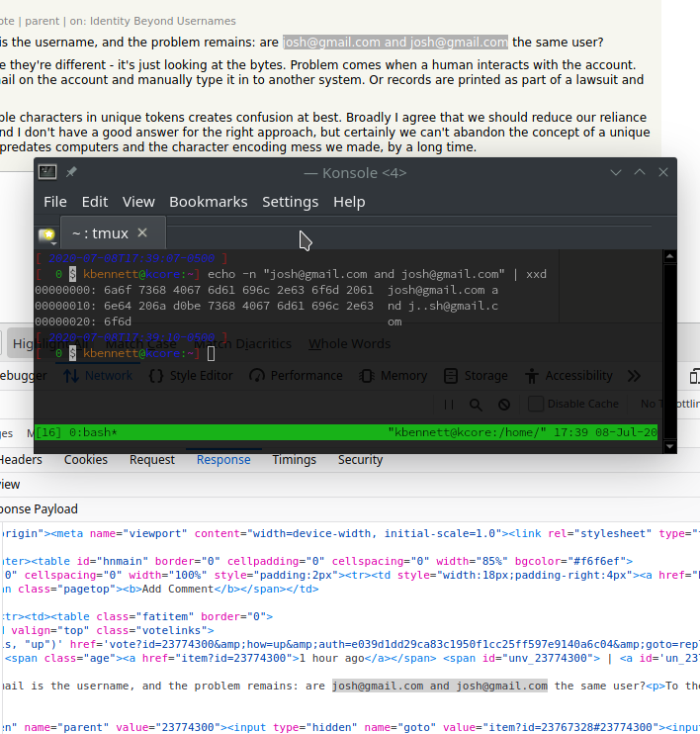Screen dimensions: 700x734
Task: Close the tmux tab in Konsole
Action: [x=142, y=232]
